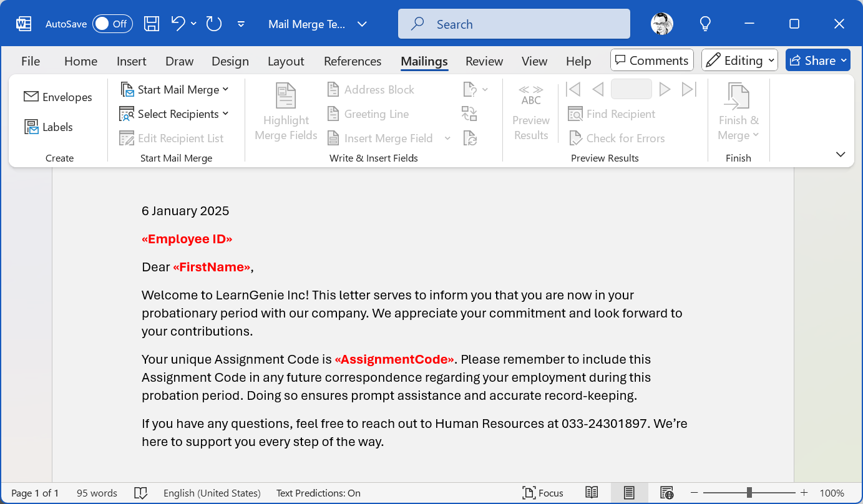Switch to the References tab
The height and width of the screenshot is (504, 863).
pyautogui.click(x=353, y=61)
